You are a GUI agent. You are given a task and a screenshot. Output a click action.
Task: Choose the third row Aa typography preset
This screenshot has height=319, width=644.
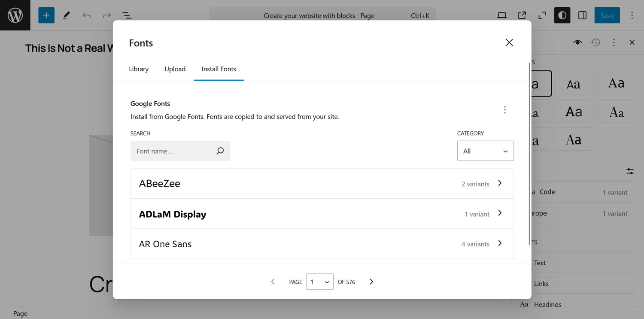click(x=574, y=139)
